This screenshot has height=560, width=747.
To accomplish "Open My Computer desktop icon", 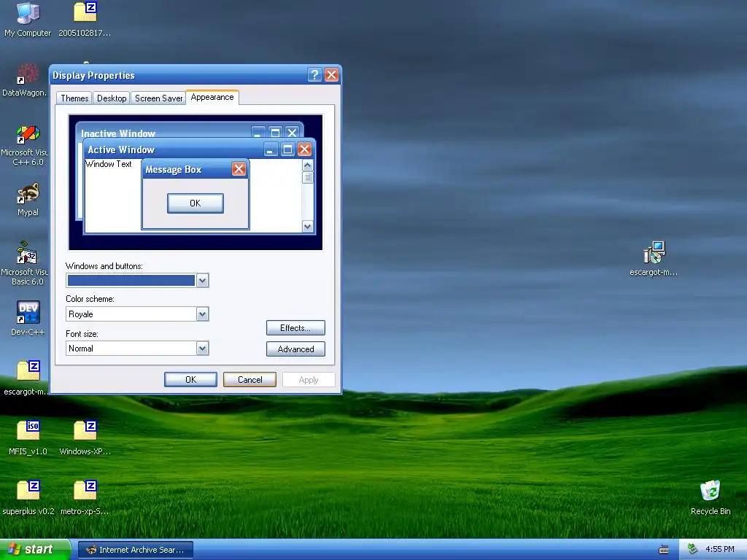I will pos(28,19).
